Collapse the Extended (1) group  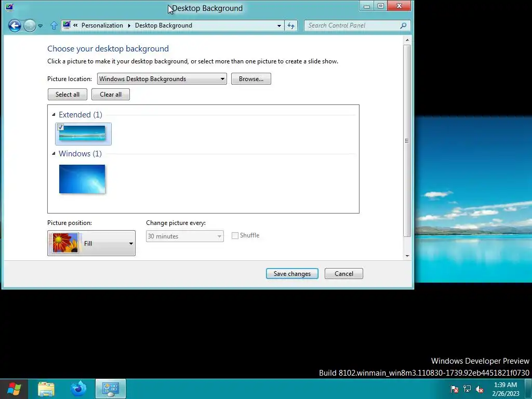pos(54,115)
